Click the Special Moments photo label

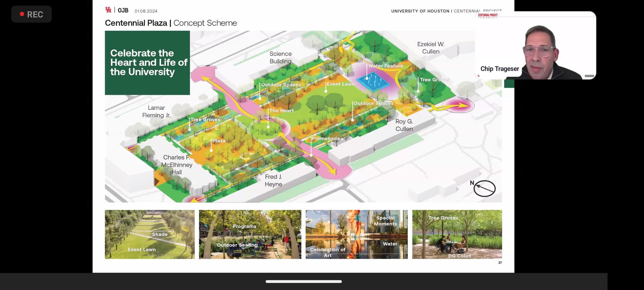pos(385,221)
